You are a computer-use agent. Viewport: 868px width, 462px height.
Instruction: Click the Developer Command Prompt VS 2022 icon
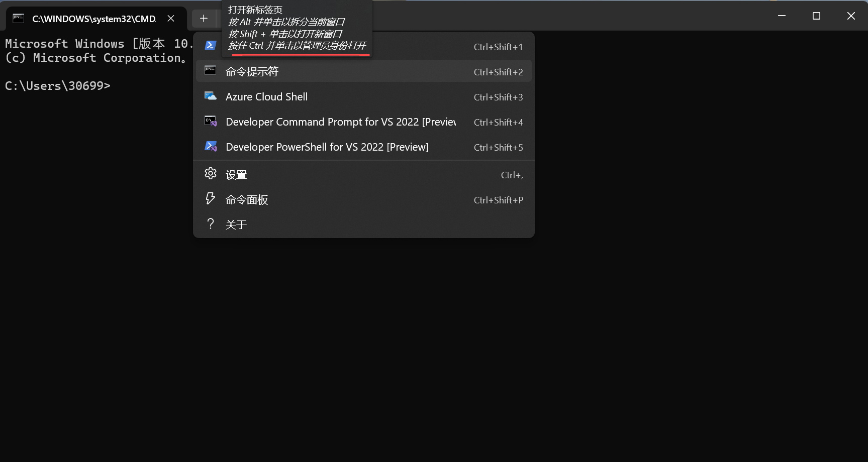click(211, 121)
